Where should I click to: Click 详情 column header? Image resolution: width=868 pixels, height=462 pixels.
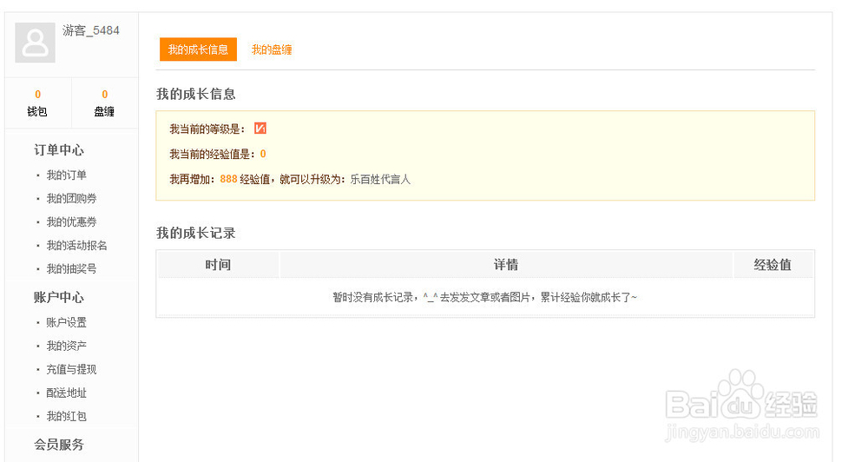[506, 265]
